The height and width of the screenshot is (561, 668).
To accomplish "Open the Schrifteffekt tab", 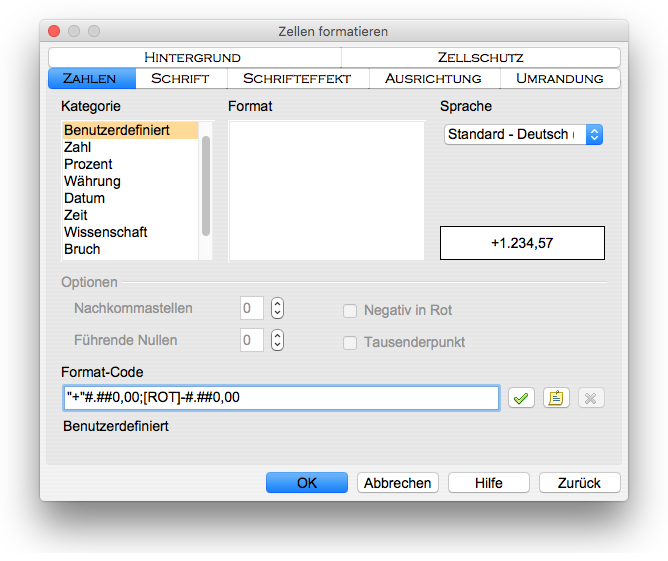I will 298,78.
